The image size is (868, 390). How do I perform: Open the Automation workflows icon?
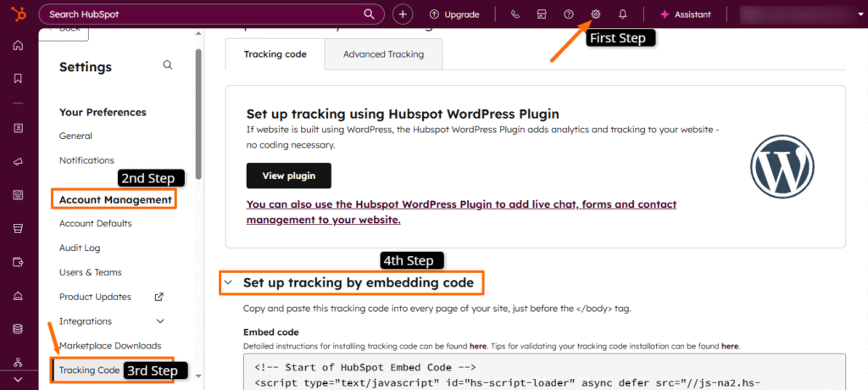click(x=19, y=362)
